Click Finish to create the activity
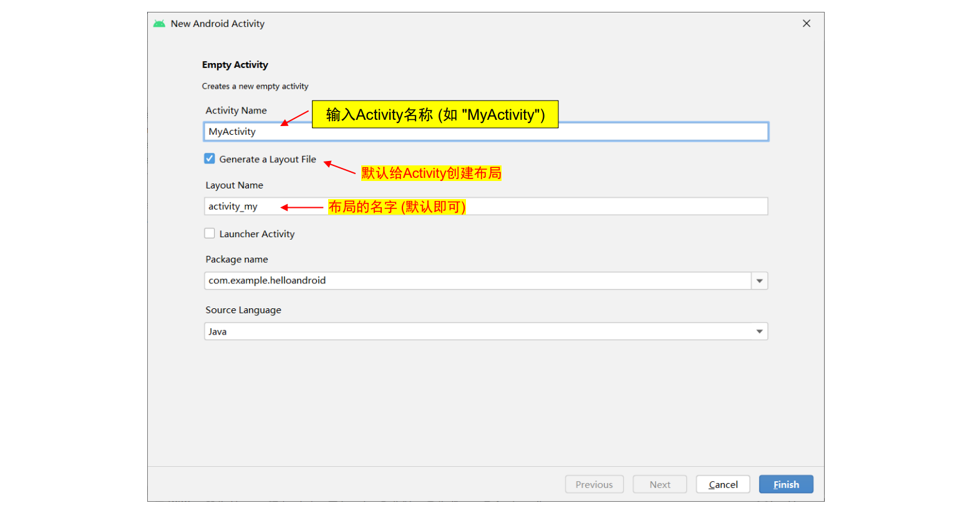Image resolution: width=980 pixels, height=508 pixels. pos(786,484)
